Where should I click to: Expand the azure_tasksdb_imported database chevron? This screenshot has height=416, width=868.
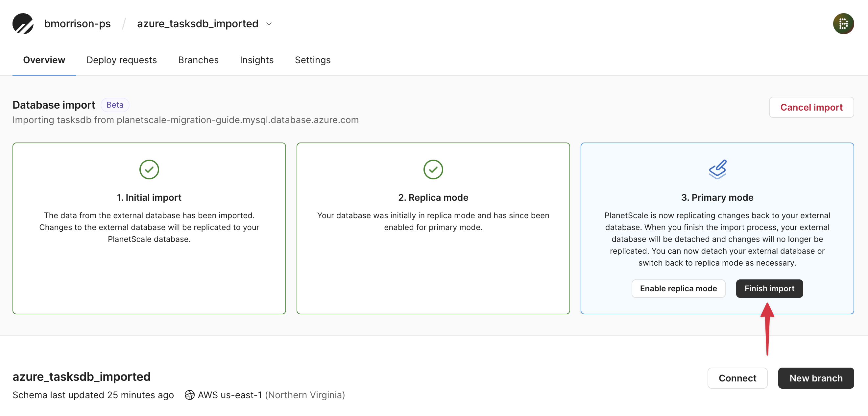tap(269, 24)
